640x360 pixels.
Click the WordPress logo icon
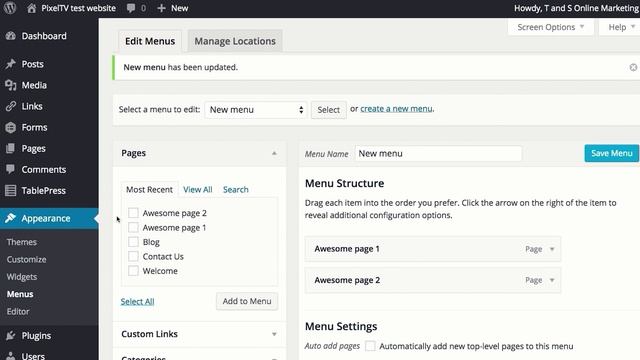10,8
